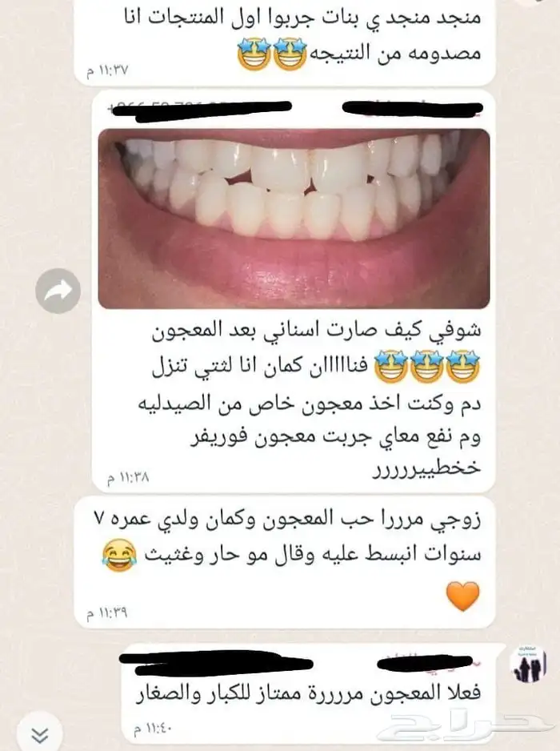Screen dimensions: 560x751
Task: Tap the star-eyes emojis in the top message
Action: coord(272,54)
